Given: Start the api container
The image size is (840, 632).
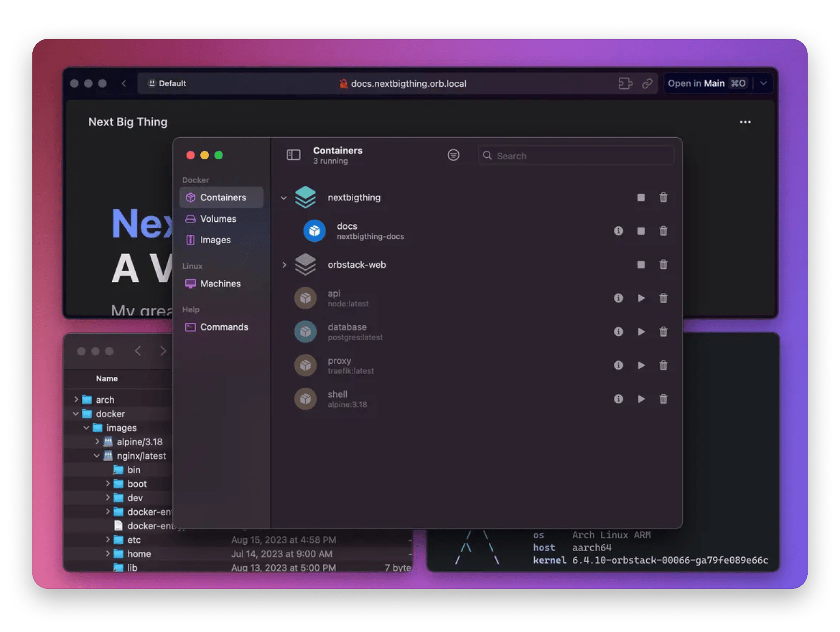Looking at the screenshot, I should 641,298.
